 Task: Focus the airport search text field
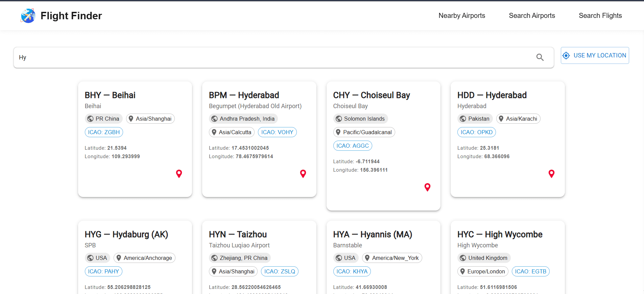coord(270,57)
